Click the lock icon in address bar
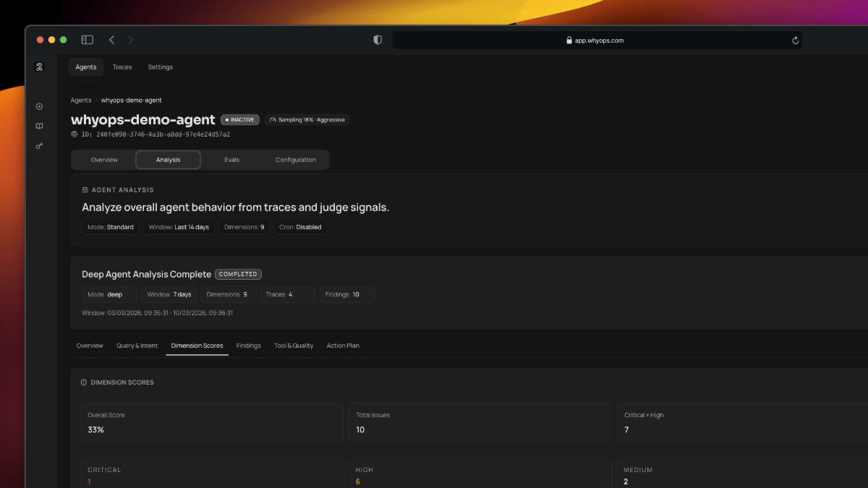Screen dimensions: 868x488 (569, 40)
